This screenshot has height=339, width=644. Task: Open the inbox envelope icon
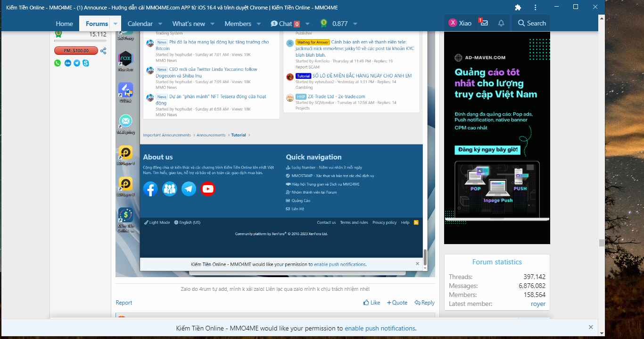[x=484, y=23]
